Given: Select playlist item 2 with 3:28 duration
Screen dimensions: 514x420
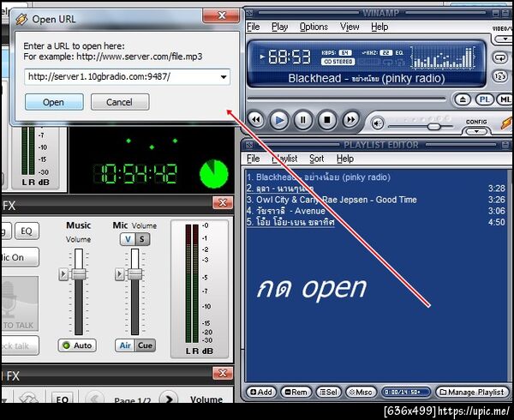Looking at the screenshot, I should pos(376,189).
